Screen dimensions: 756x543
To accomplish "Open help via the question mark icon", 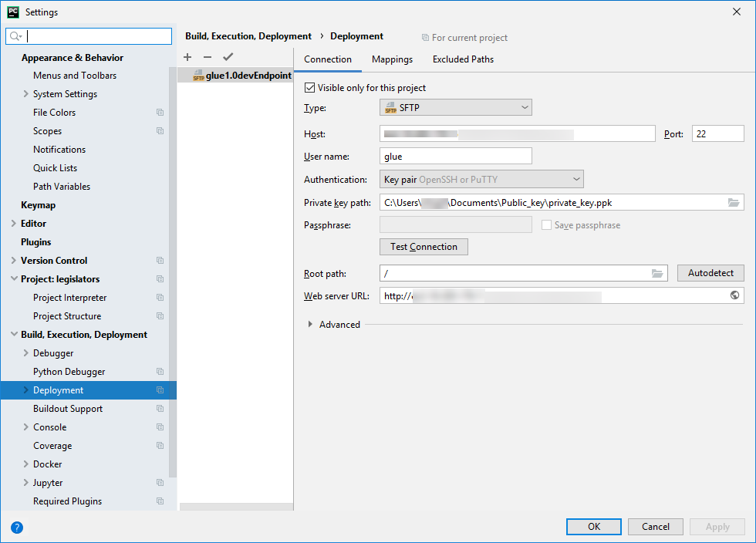I will (17, 528).
